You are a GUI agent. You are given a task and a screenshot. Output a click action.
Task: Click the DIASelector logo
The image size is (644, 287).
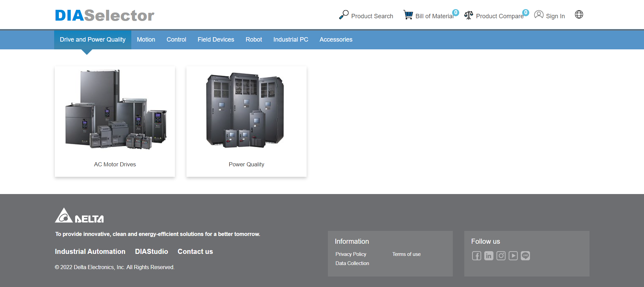(x=105, y=16)
